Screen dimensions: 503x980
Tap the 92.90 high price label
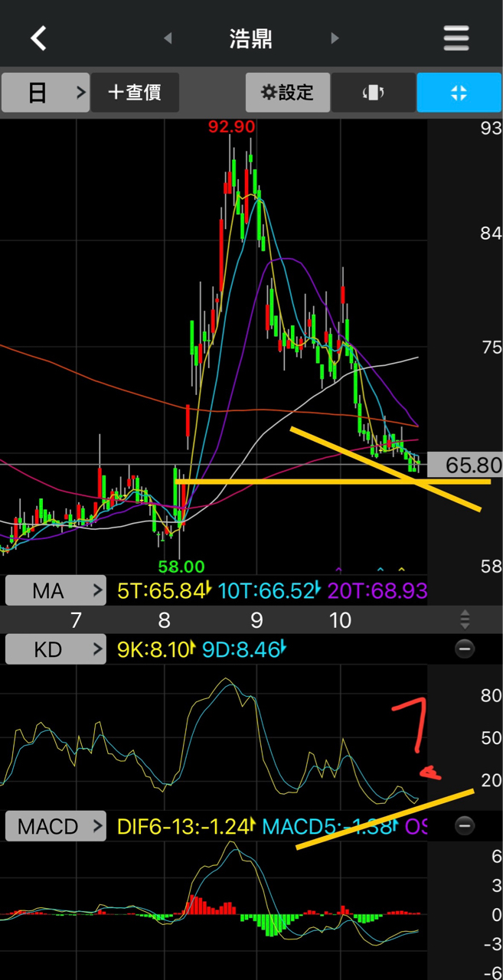(x=231, y=126)
